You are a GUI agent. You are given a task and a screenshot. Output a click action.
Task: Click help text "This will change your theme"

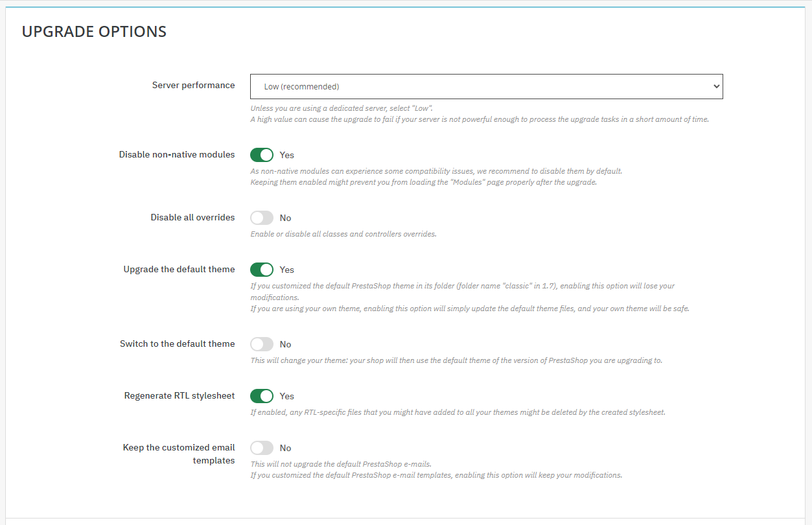[456, 360]
